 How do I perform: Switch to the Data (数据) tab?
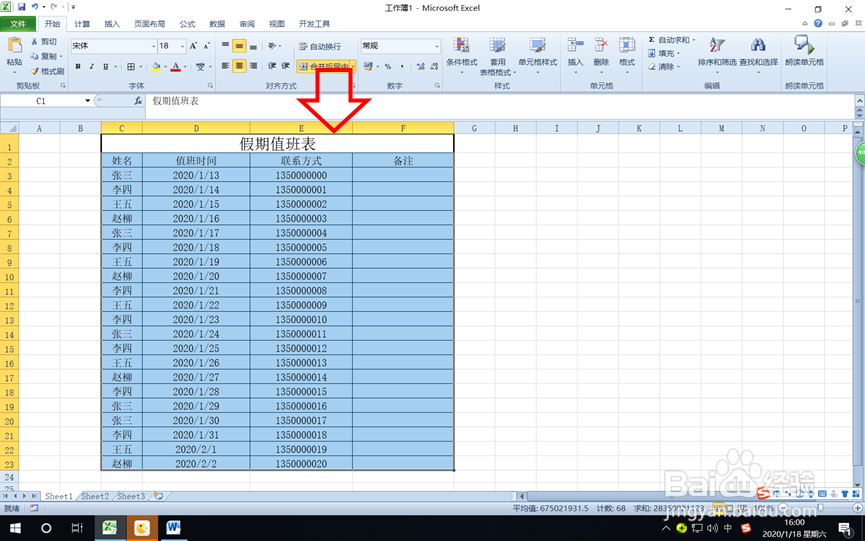click(217, 24)
